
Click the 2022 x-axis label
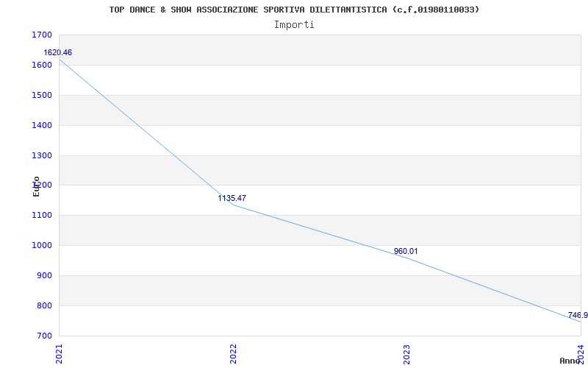233,355
